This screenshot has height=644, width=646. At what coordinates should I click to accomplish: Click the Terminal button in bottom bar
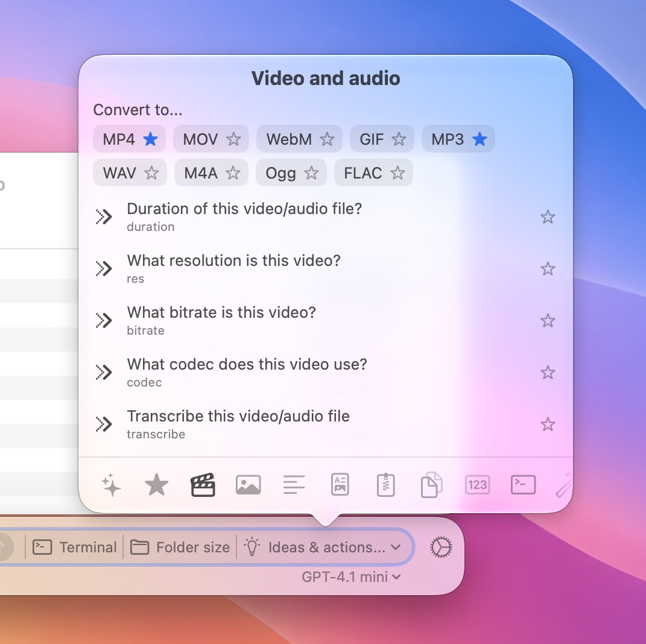tap(75, 548)
